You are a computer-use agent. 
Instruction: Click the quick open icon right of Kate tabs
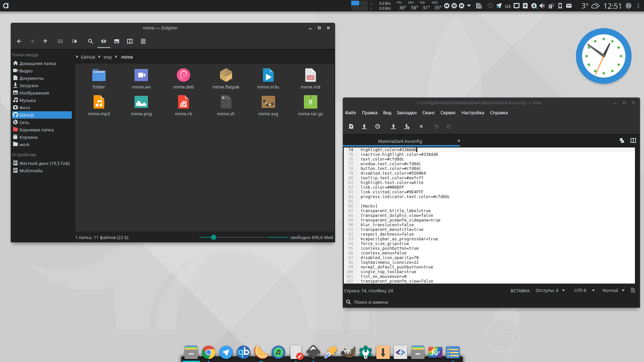tap(622, 141)
